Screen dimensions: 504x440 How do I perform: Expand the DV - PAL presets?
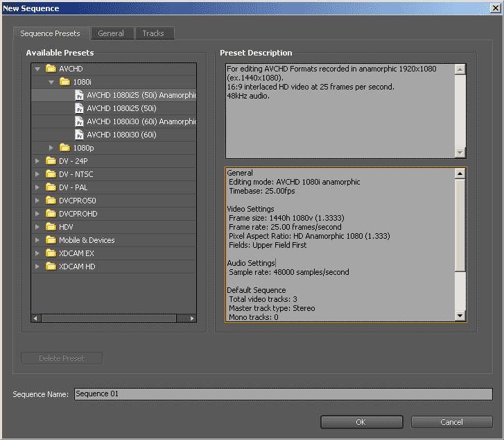point(37,187)
